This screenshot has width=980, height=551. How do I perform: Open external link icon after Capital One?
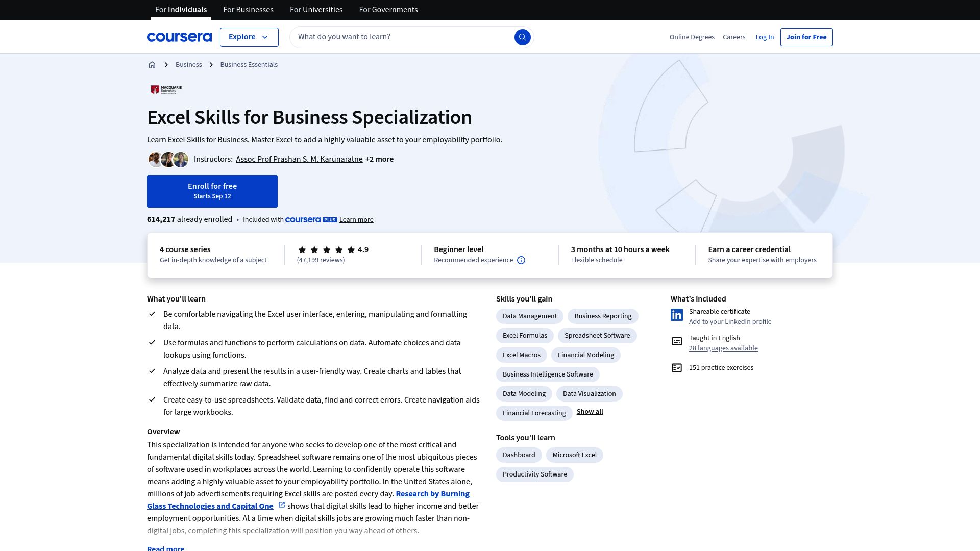click(281, 505)
